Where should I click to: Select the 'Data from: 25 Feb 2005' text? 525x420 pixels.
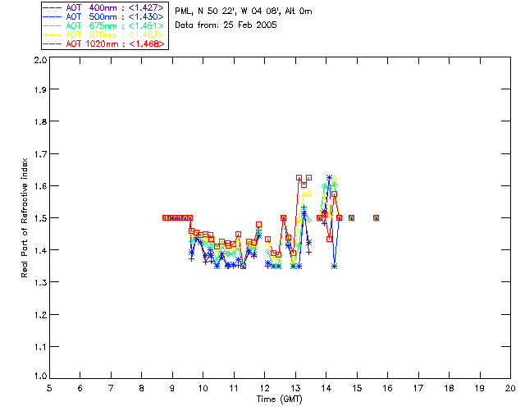[226, 25]
